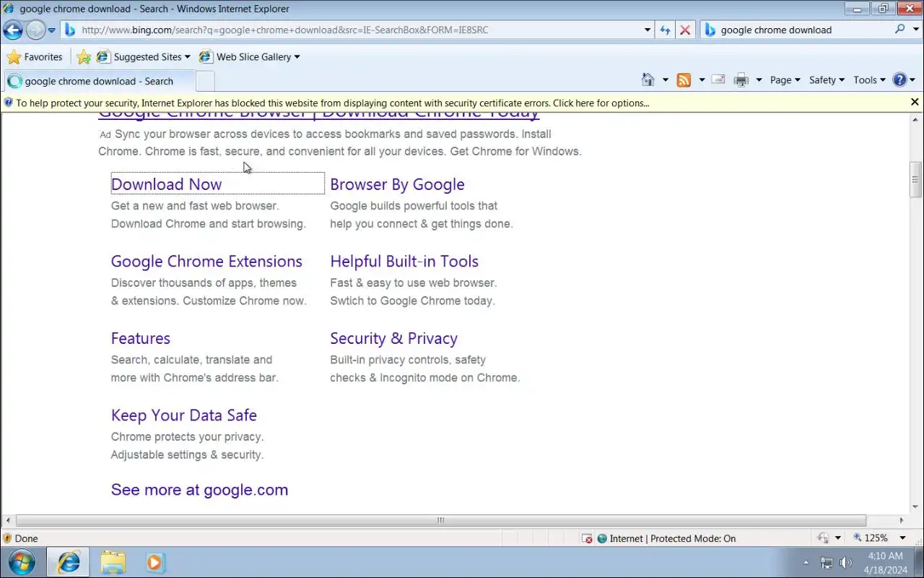924x578 pixels.
Task: Click the Help question mark icon
Action: 899,80
